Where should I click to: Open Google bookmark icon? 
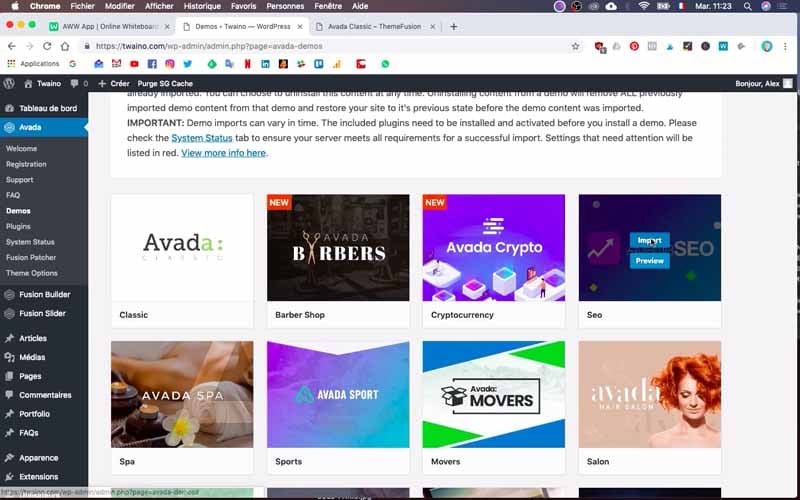click(x=72, y=64)
